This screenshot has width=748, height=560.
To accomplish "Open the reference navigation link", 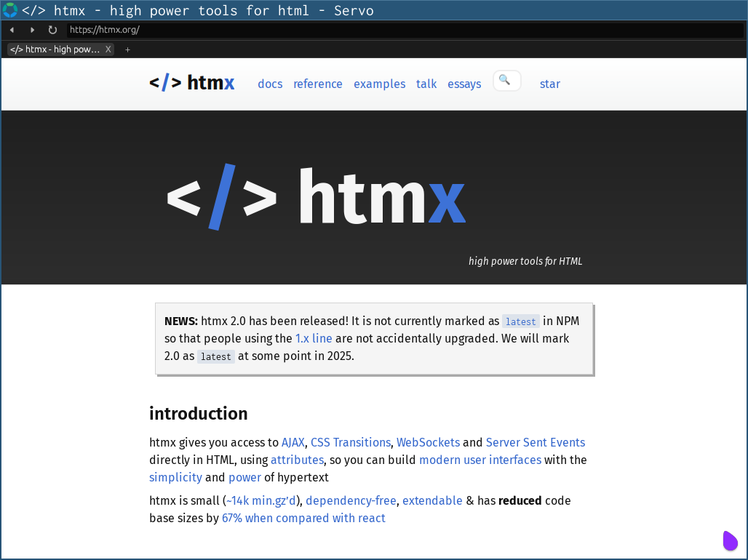I will pos(318,84).
